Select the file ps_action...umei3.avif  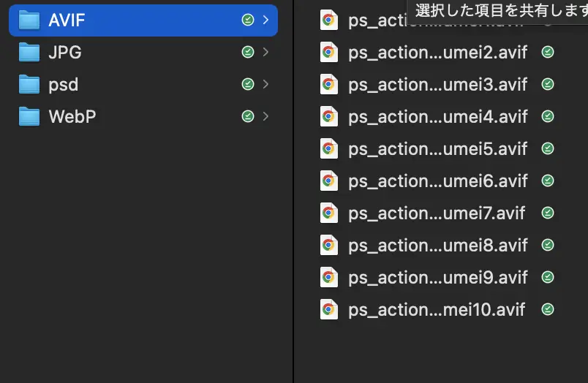click(x=437, y=85)
